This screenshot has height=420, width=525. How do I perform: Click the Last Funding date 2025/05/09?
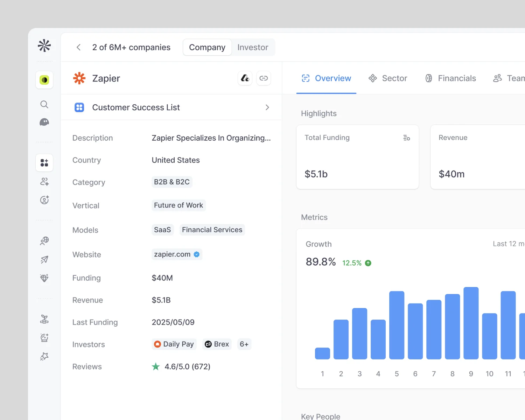click(173, 322)
